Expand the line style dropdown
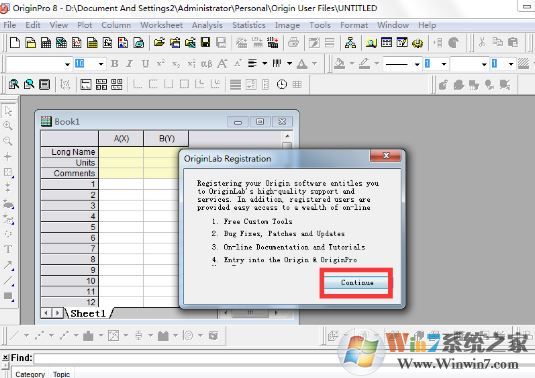Image resolution: width=535 pixels, height=378 pixels. pos(417,64)
